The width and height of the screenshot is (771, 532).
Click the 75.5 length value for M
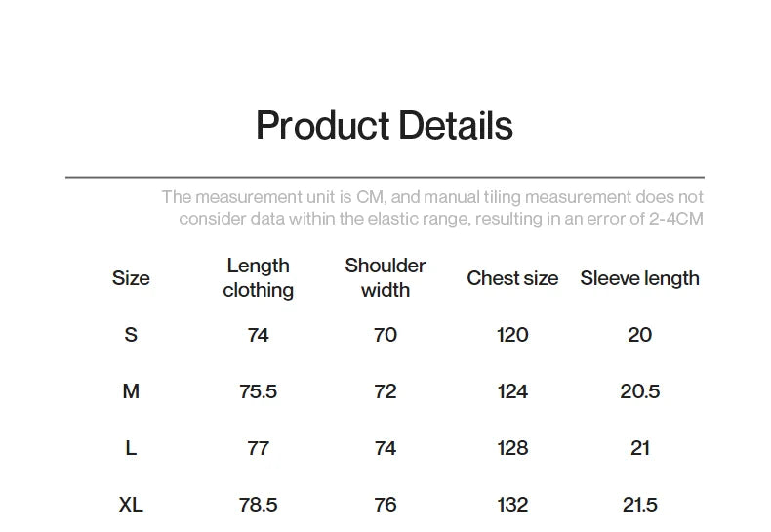(x=258, y=391)
